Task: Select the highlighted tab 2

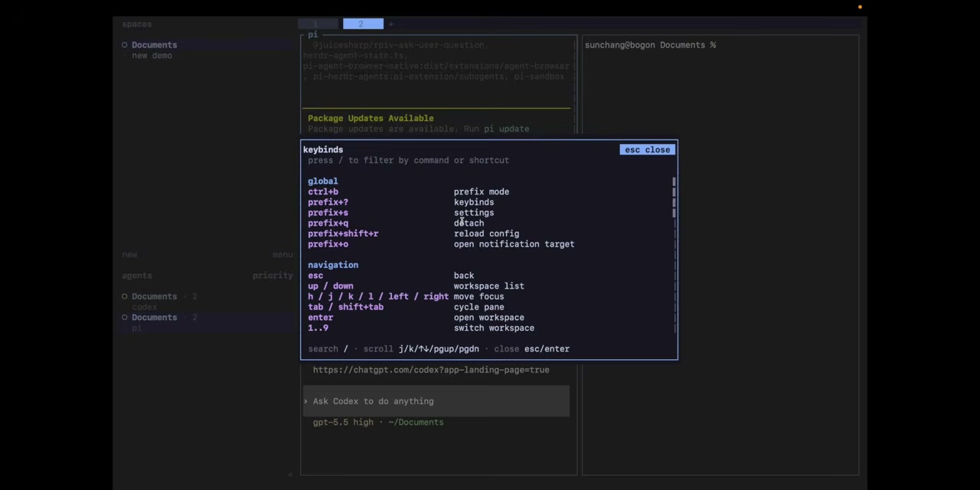Action: click(363, 24)
